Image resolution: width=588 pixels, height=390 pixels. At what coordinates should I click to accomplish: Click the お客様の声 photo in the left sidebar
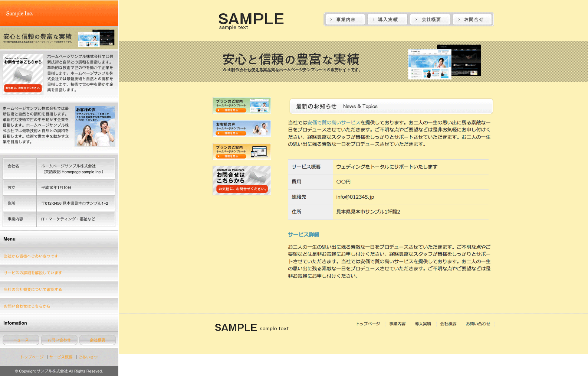(95, 126)
